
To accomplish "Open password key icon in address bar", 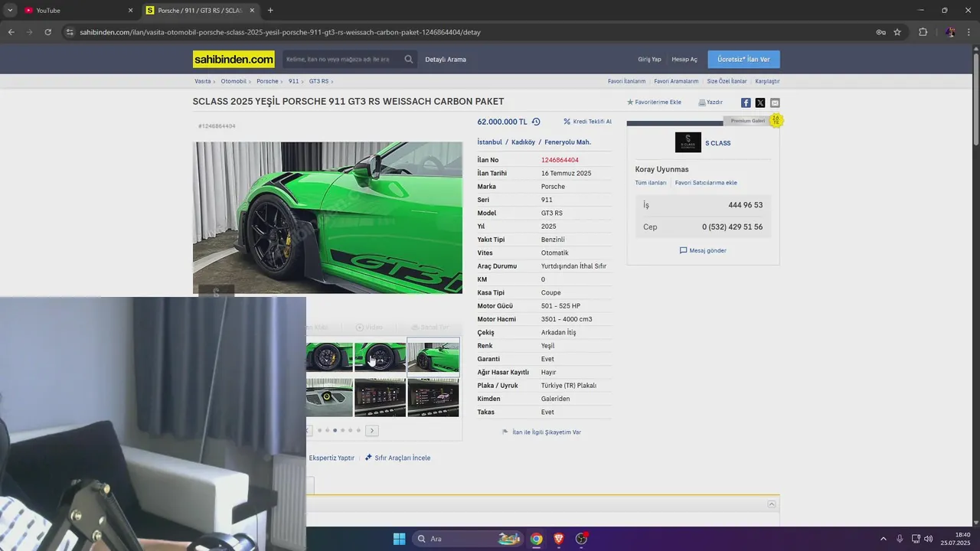I will 880,32.
